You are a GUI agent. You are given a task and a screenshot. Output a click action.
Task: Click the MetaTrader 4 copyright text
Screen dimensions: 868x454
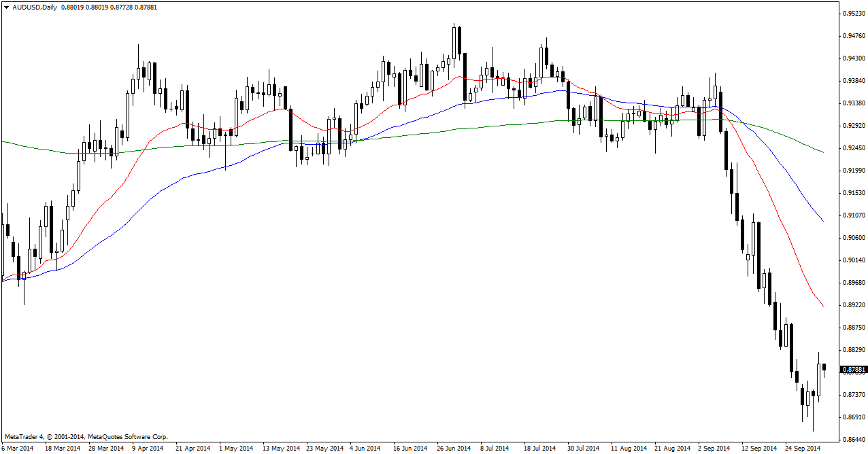86,436
